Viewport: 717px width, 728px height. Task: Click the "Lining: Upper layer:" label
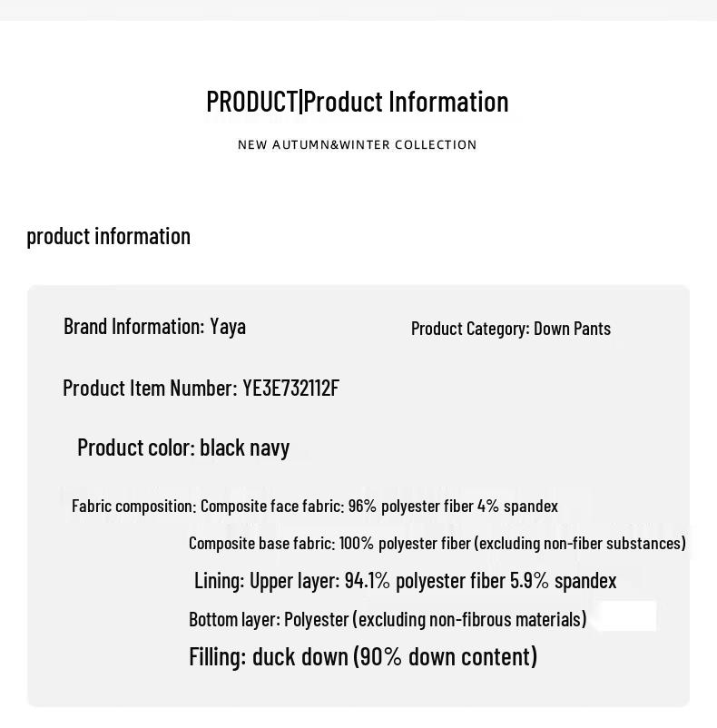[x=267, y=581]
